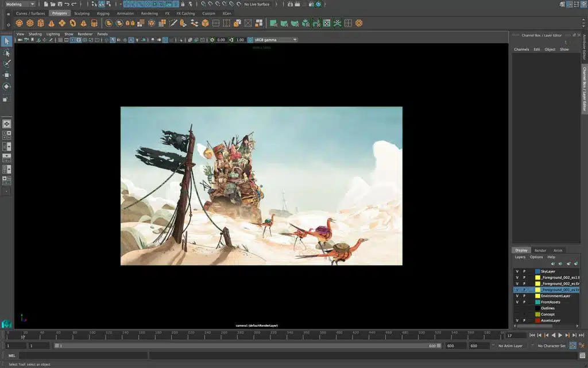Switch to the Sculpting shelf tab
The width and height of the screenshot is (588, 368).
(x=82, y=13)
